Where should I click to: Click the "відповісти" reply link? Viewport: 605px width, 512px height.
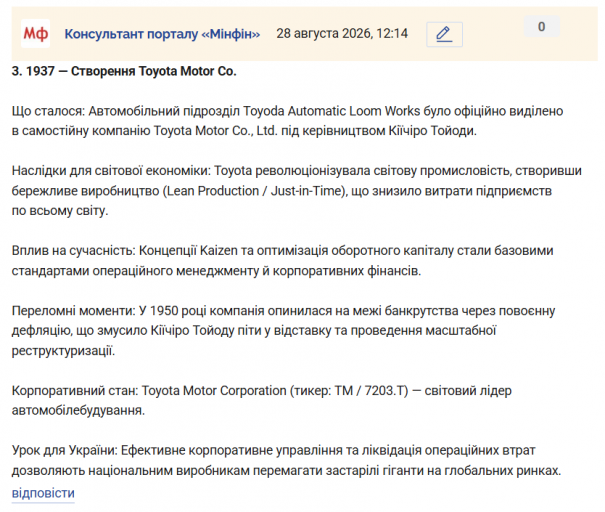(43, 493)
